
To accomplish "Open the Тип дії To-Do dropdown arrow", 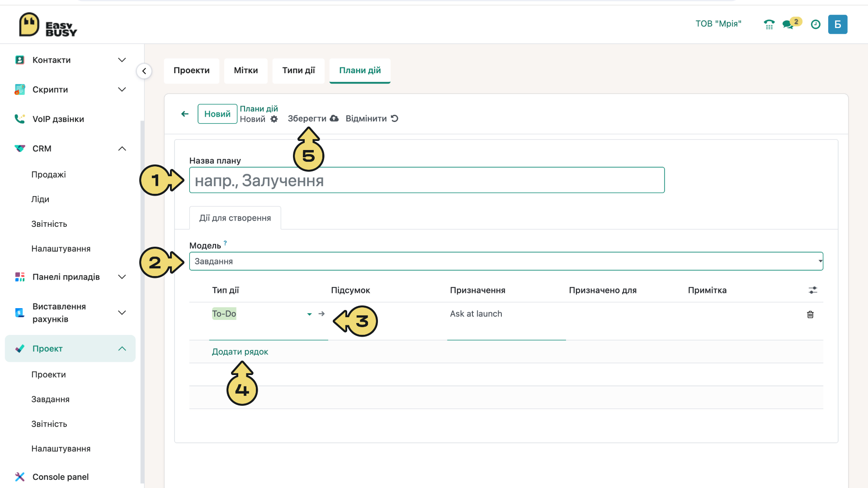I will [310, 314].
